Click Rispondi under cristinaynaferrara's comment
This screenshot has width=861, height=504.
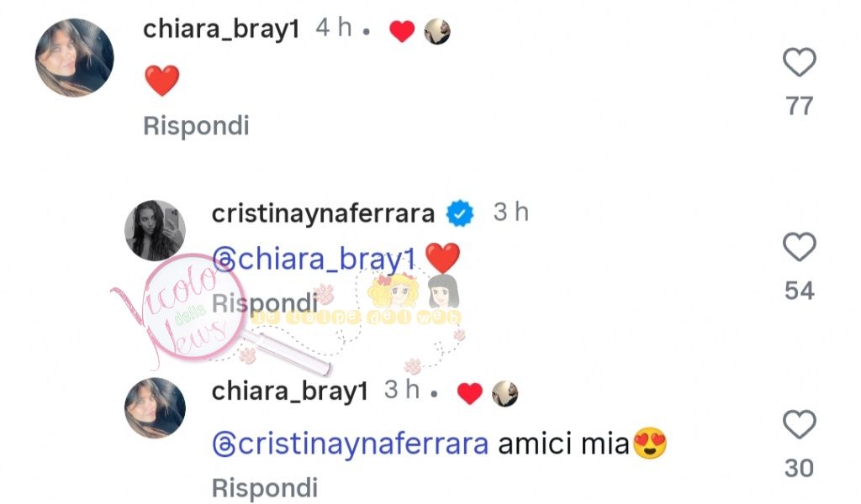(x=265, y=302)
